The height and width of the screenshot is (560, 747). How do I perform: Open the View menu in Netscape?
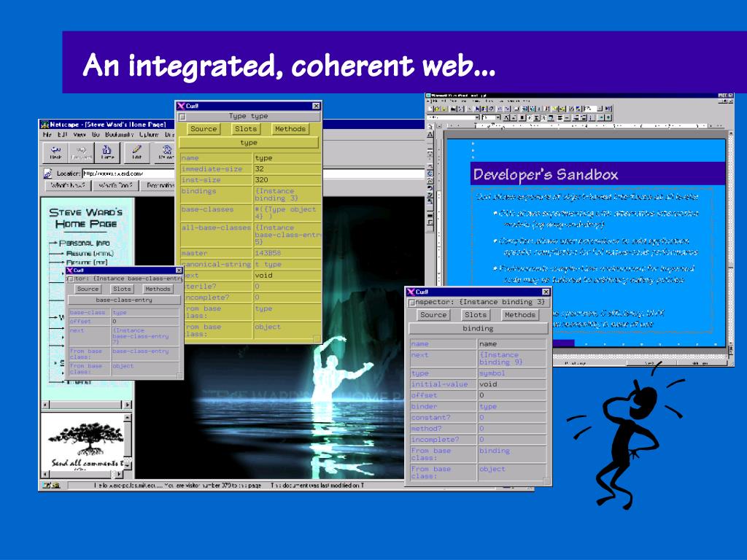coord(80,135)
